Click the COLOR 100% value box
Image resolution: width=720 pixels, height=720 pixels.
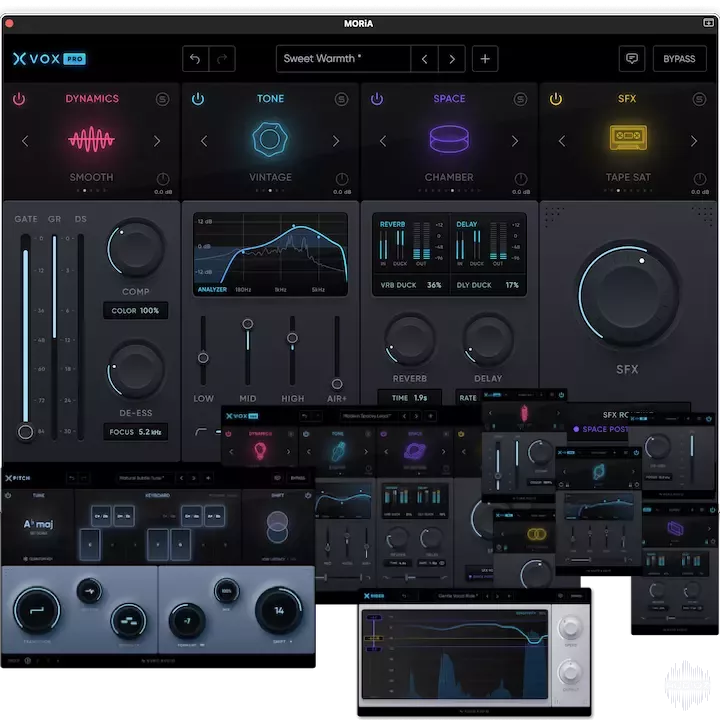[x=135, y=311]
